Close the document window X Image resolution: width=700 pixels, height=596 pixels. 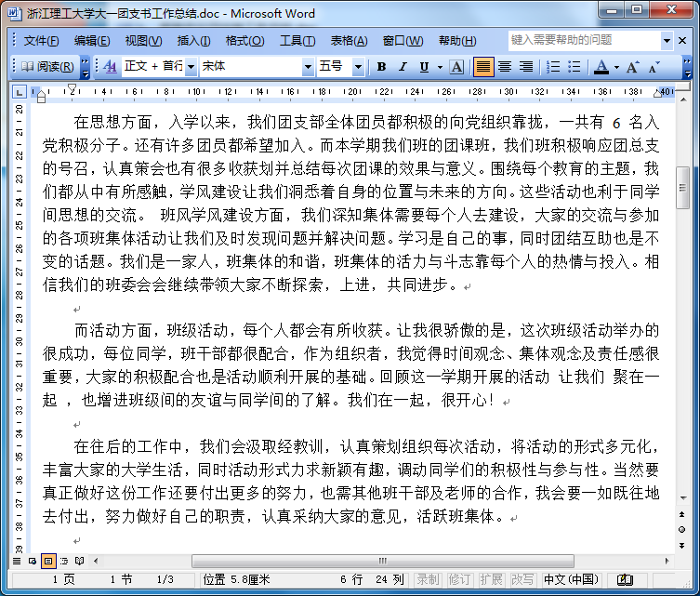click(x=682, y=41)
